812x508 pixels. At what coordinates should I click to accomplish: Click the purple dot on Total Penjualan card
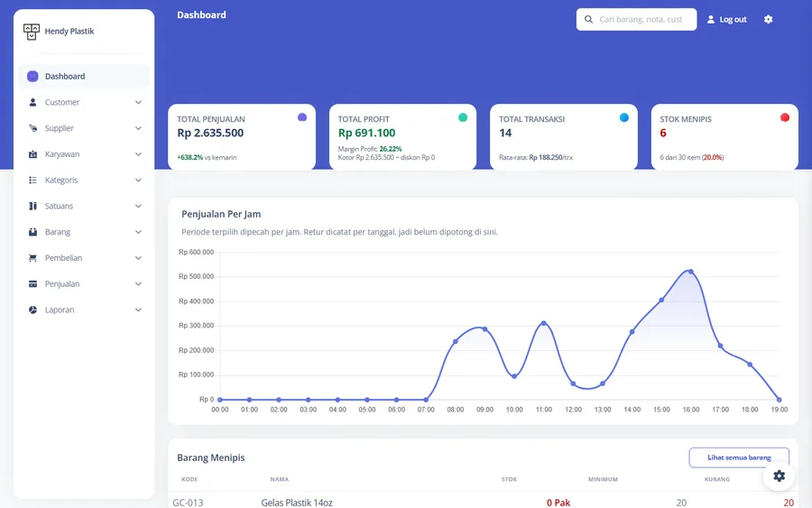[302, 117]
